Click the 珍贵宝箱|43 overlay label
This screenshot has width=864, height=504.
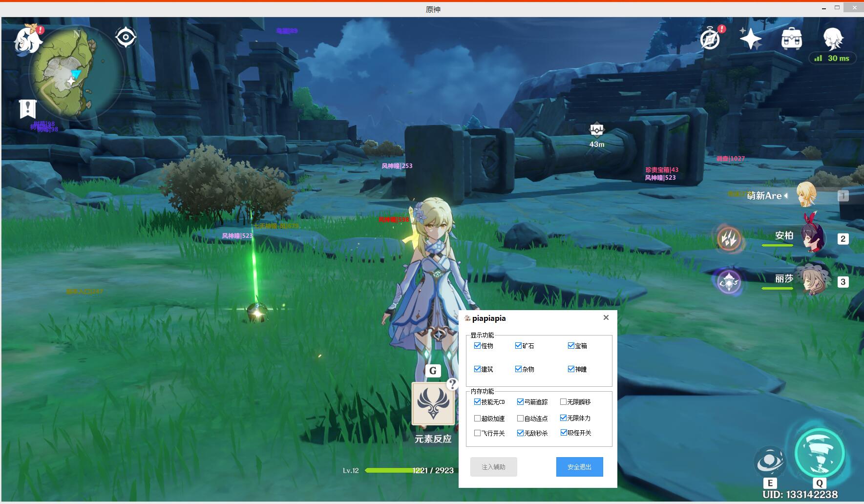[x=662, y=170]
